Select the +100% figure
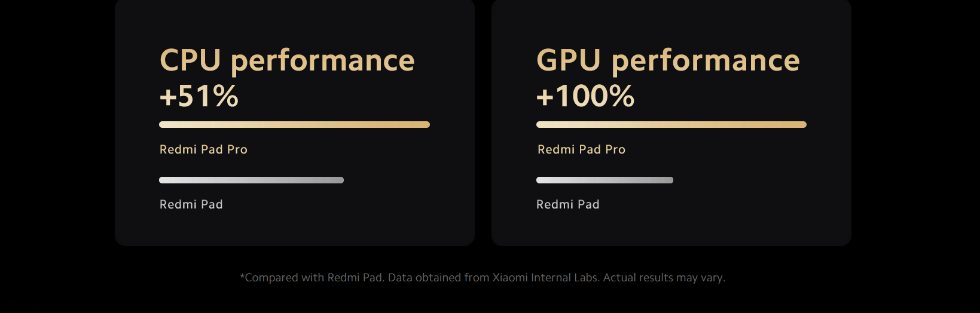The width and height of the screenshot is (980, 313). point(585,96)
